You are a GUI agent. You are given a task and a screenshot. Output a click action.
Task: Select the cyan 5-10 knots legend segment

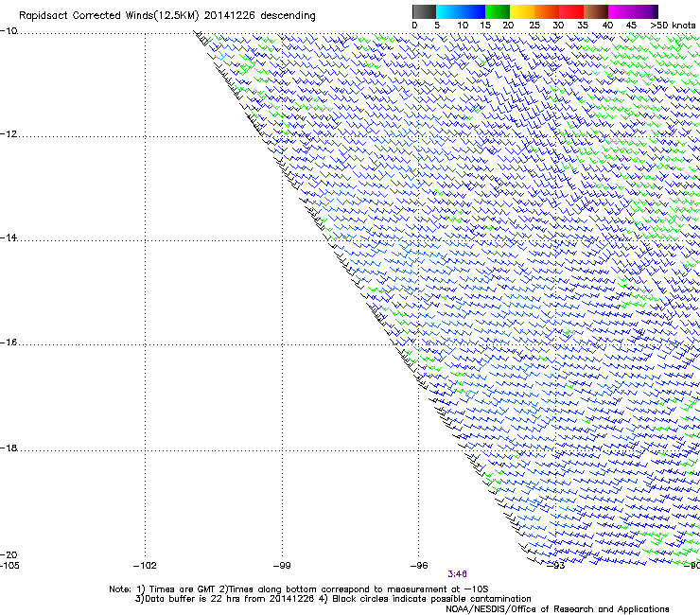(x=448, y=11)
